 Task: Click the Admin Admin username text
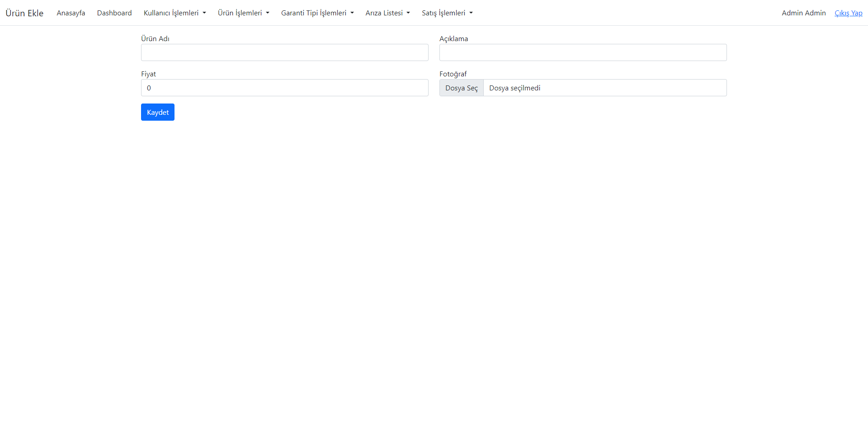[803, 13]
